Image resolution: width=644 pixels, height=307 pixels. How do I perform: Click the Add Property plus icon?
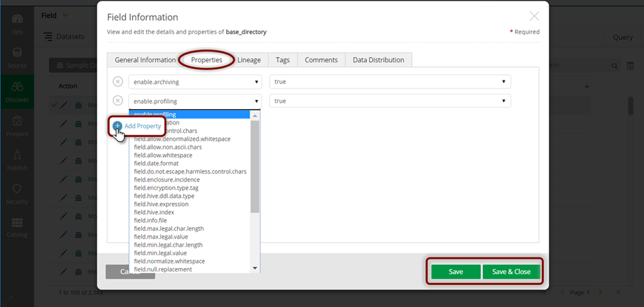[117, 126]
